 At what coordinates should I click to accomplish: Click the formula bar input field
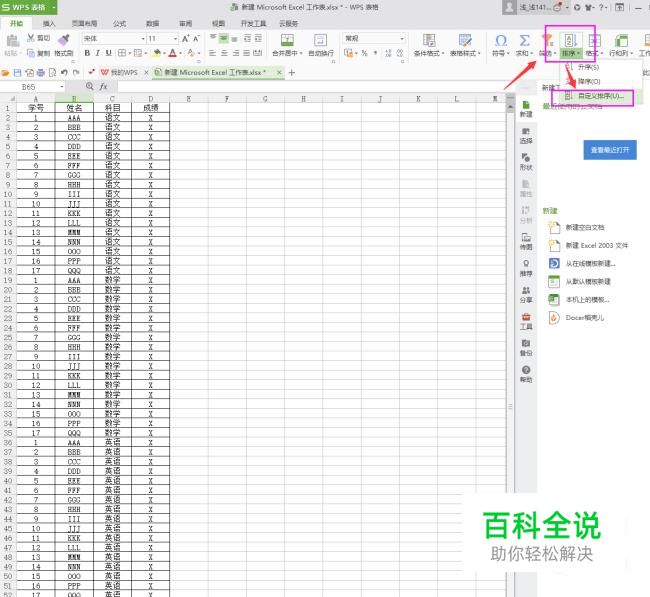311,86
